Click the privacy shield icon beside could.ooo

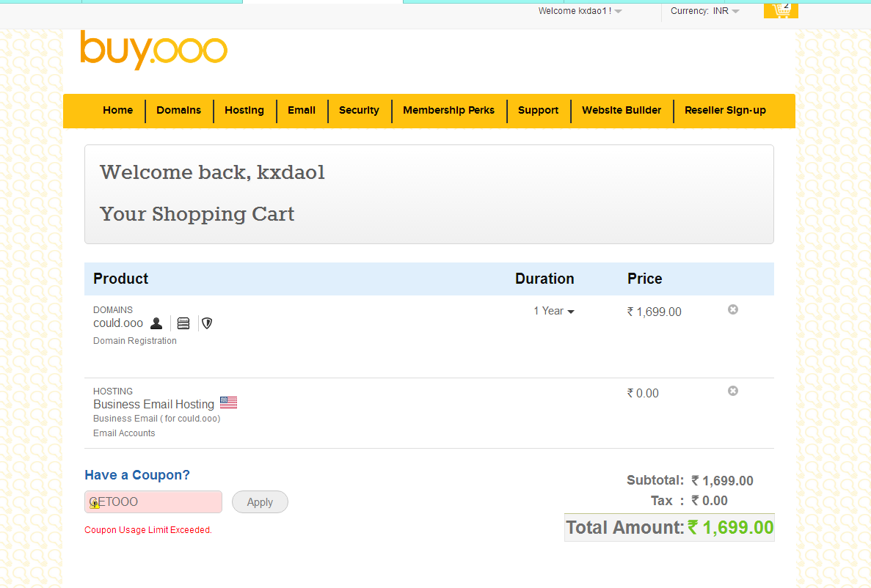[207, 323]
